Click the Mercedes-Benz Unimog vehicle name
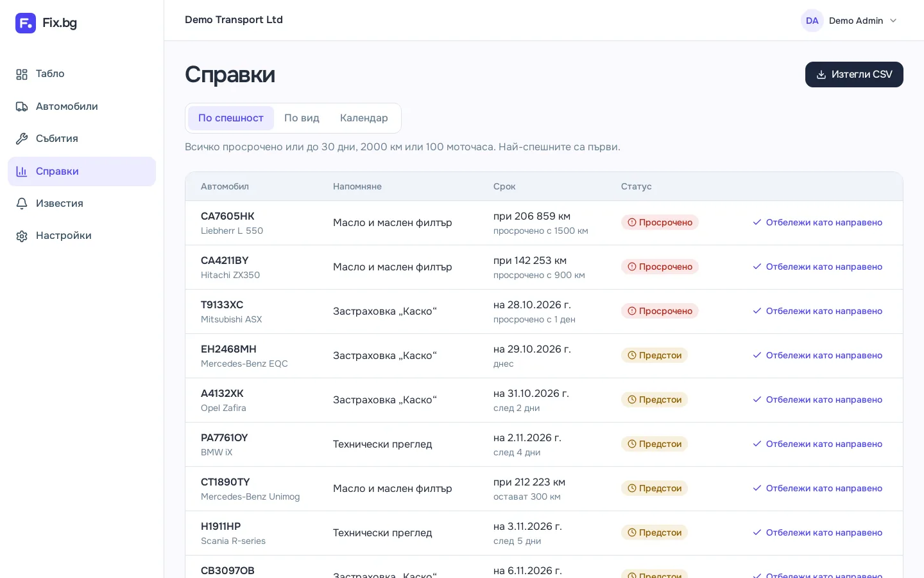 coord(250,496)
